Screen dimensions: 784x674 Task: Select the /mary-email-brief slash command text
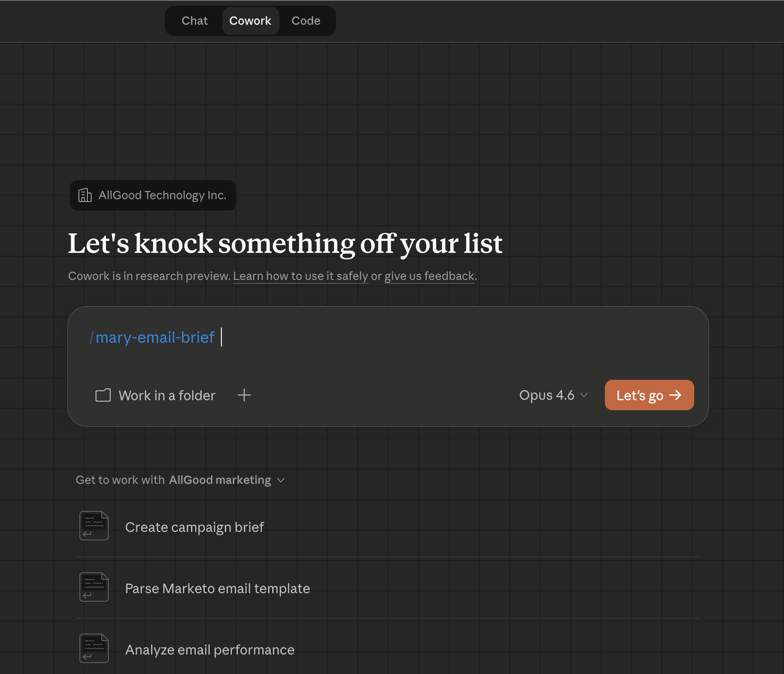152,337
